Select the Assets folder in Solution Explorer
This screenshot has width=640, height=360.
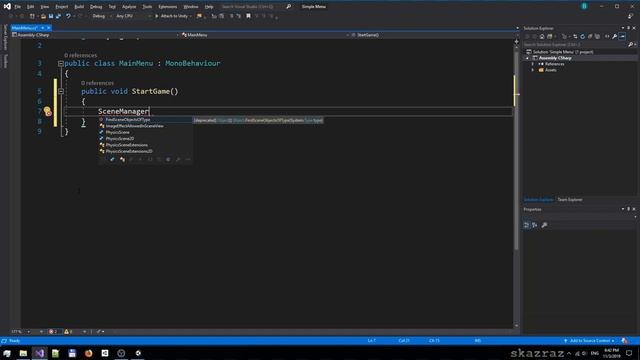[547, 70]
